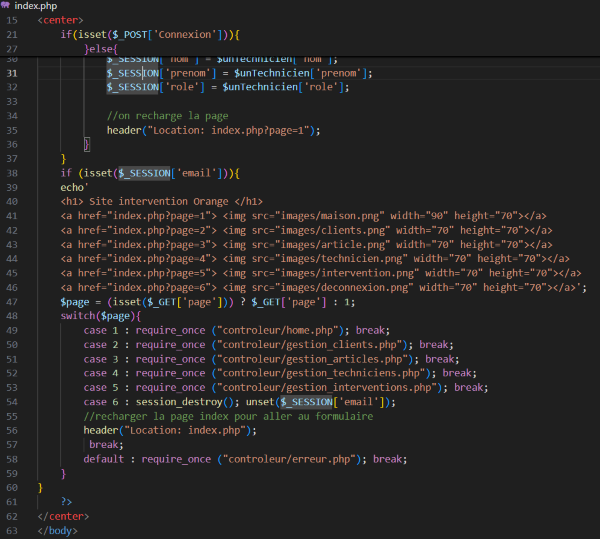The image size is (600, 539).
Task: Click anchor line with images/article.png
Action: pos(307,245)
